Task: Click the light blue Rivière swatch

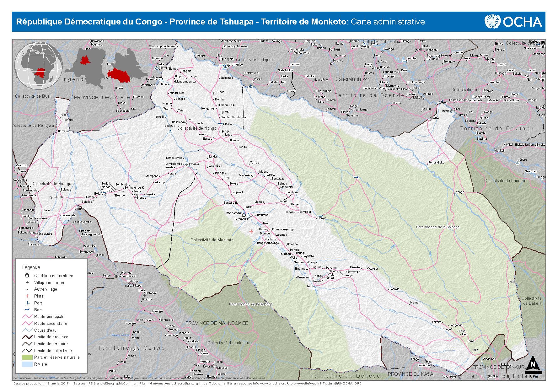Action: pyautogui.click(x=27, y=364)
